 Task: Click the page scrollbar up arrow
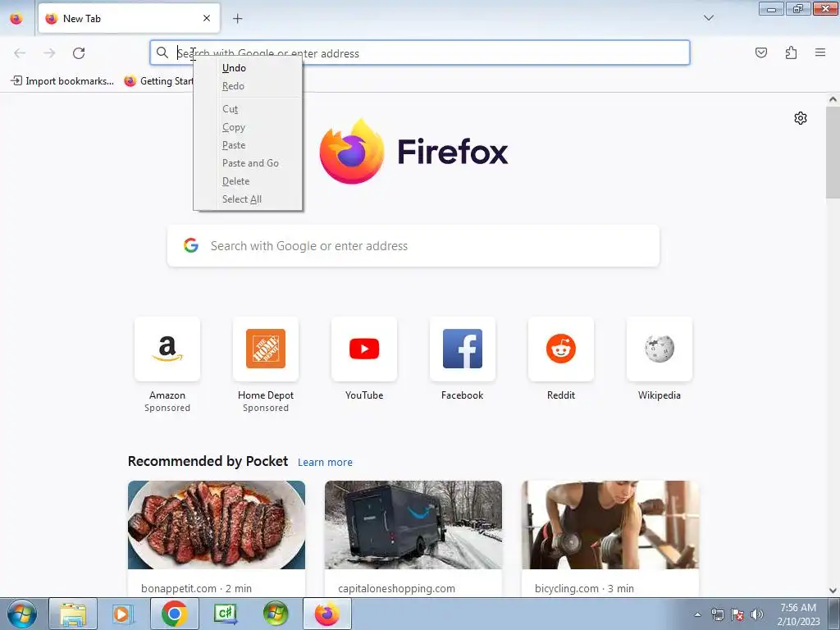(x=833, y=99)
